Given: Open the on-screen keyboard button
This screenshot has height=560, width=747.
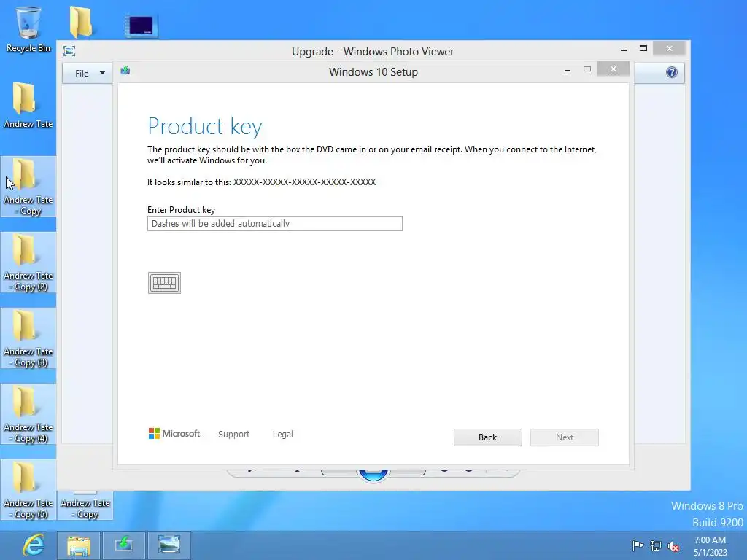Looking at the screenshot, I should (x=164, y=283).
